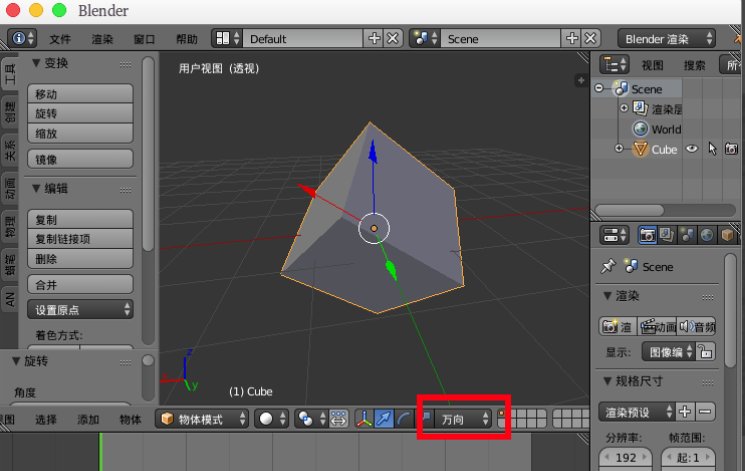This screenshot has height=471, width=745.
Task: Open the 帮助 menu
Action: tap(186, 39)
